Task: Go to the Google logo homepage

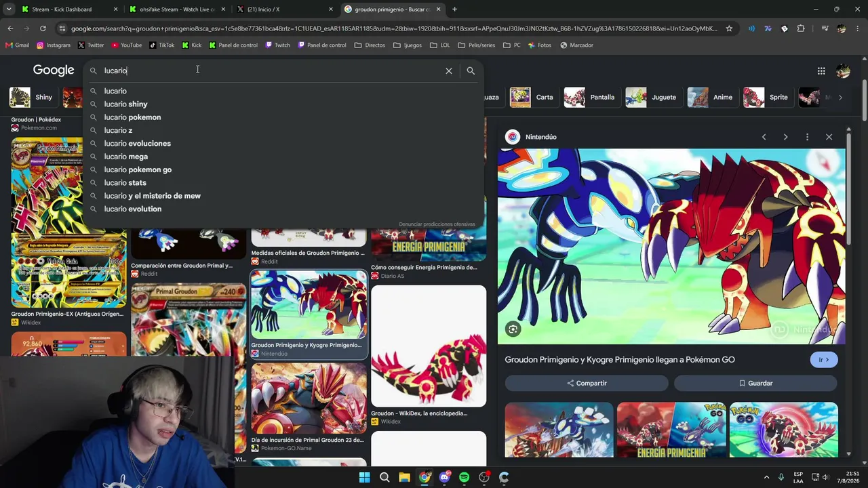Action: click(x=54, y=70)
